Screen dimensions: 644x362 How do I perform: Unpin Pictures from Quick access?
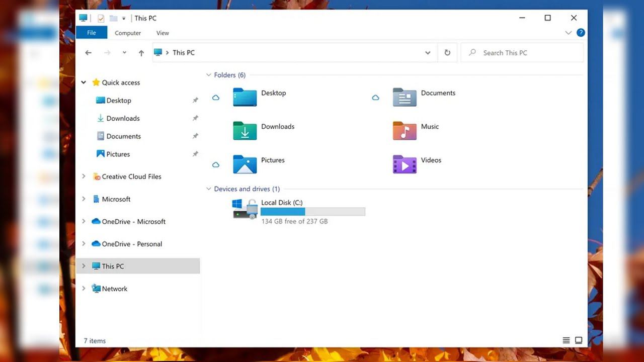click(195, 154)
